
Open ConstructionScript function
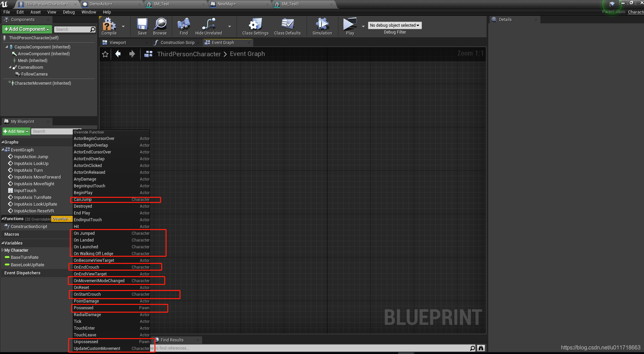pyautogui.click(x=29, y=227)
